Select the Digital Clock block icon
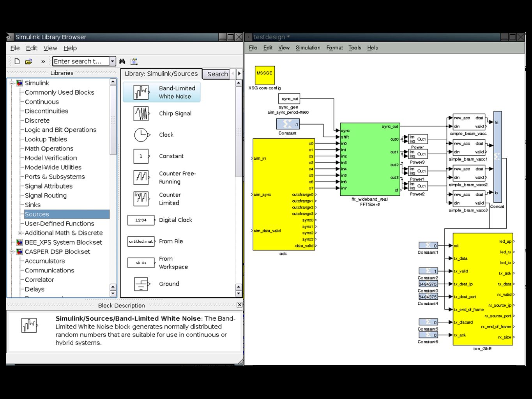Image resolution: width=532 pixels, height=399 pixels. tap(141, 220)
